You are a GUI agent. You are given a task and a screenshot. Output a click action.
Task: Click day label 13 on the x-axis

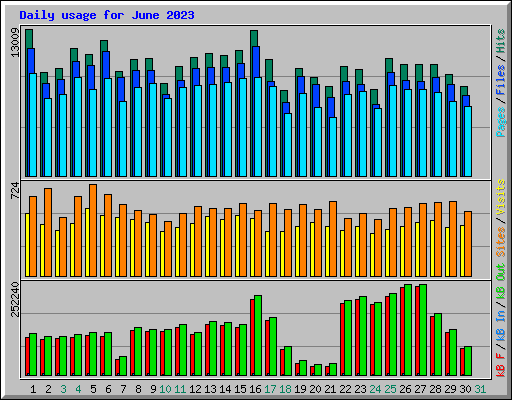click(210, 389)
